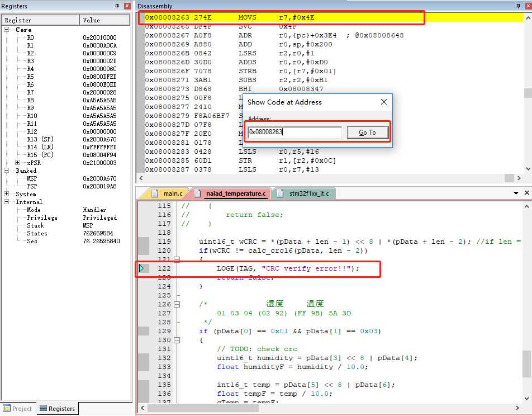The image size is (532, 416).
Task: Open the Project tab
Action: (x=17, y=409)
